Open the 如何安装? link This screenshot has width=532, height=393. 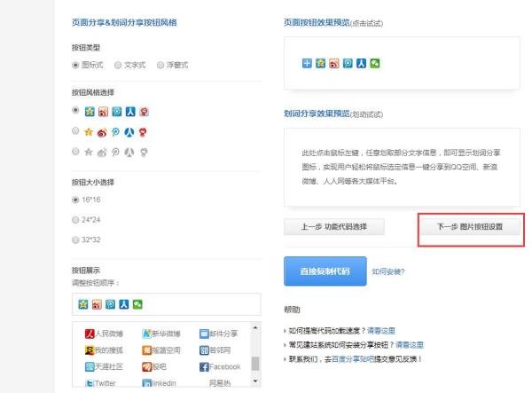388,271
